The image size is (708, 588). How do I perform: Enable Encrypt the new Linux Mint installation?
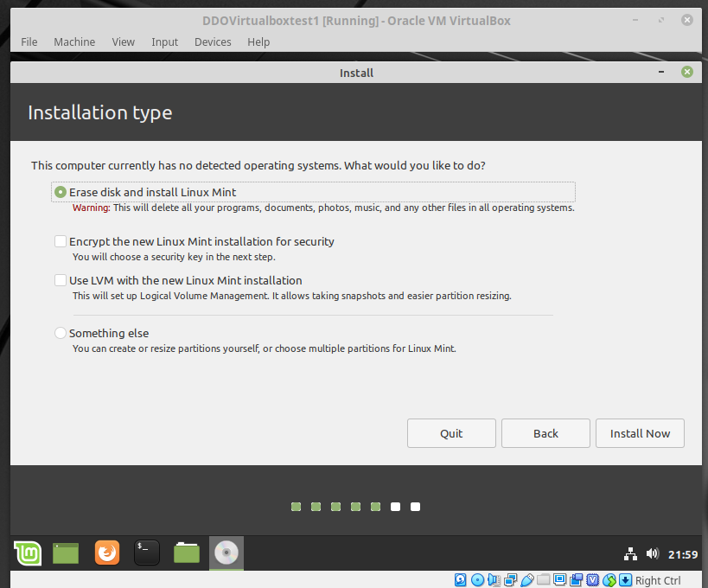point(61,241)
